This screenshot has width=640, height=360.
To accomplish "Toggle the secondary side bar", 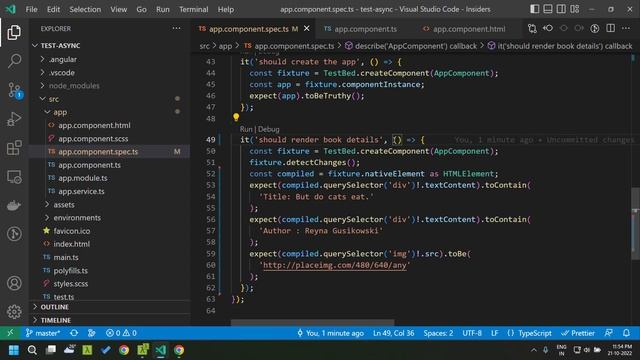I will (561, 9).
